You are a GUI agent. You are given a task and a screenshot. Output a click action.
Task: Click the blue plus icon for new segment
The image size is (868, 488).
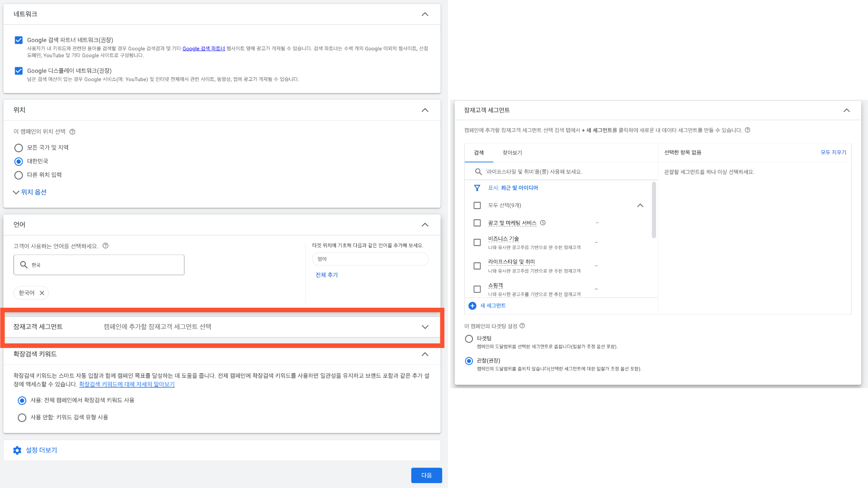click(472, 306)
